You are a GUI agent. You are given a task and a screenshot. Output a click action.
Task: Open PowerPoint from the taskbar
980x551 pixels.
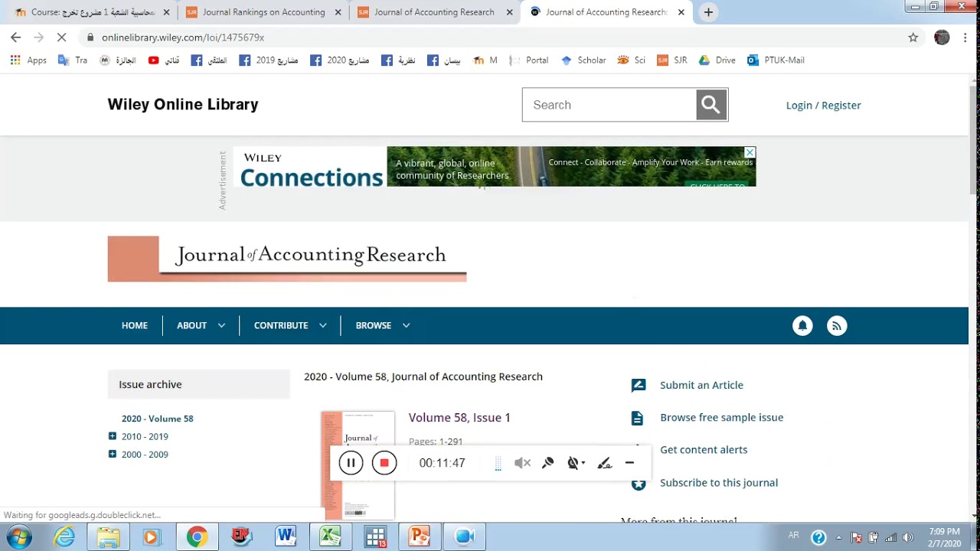tap(419, 537)
